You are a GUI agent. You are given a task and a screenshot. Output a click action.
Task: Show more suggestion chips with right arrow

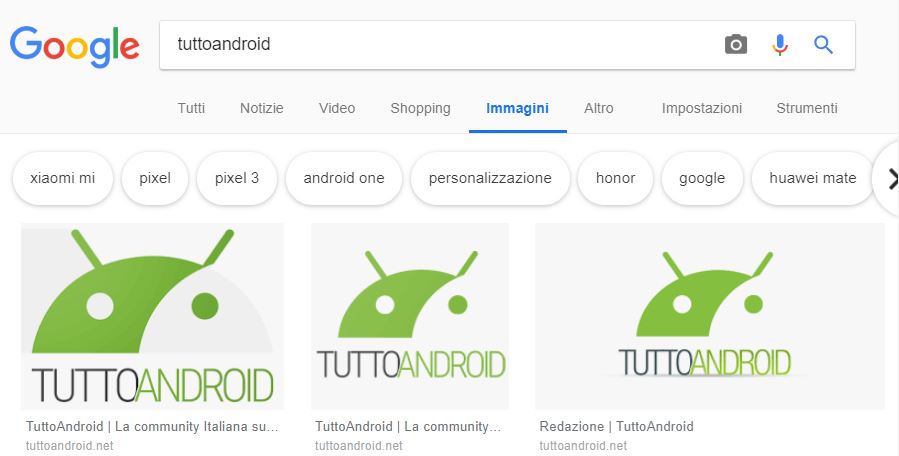(890, 179)
